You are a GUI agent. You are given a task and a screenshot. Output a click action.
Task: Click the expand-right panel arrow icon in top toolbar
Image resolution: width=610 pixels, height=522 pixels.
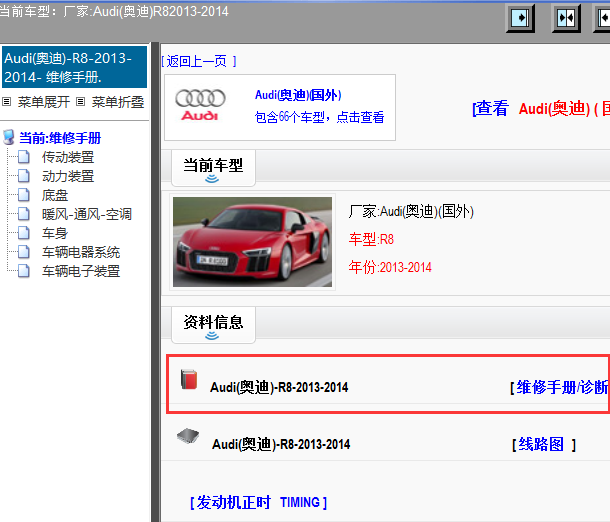click(521, 18)
